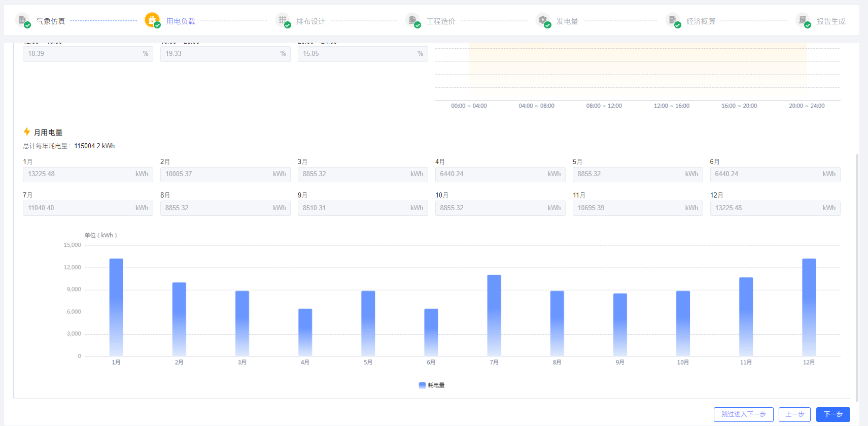
Task: Click the 经济概算 step icon
Action: [x=673, y=21]
